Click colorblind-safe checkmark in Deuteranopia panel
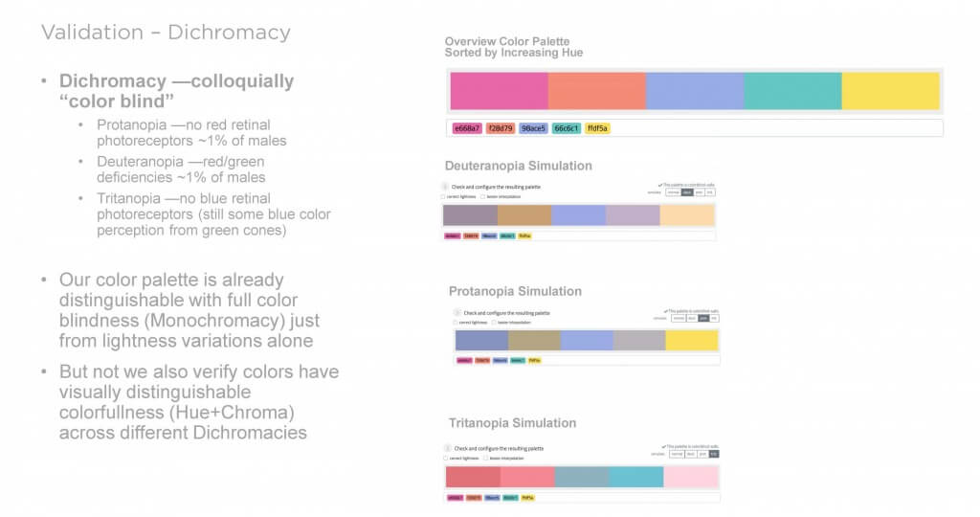 (x=661, y=184)
